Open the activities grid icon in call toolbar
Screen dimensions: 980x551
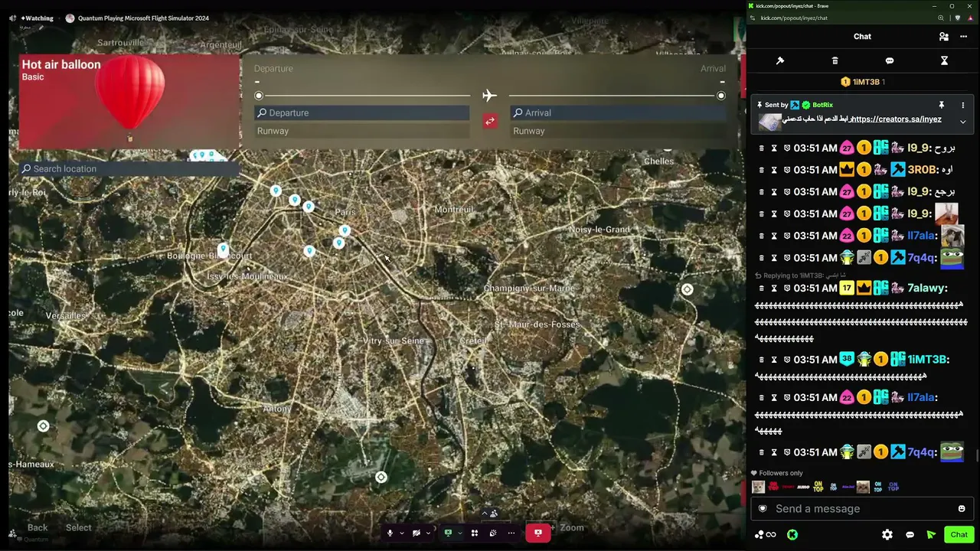coord(475,533)
